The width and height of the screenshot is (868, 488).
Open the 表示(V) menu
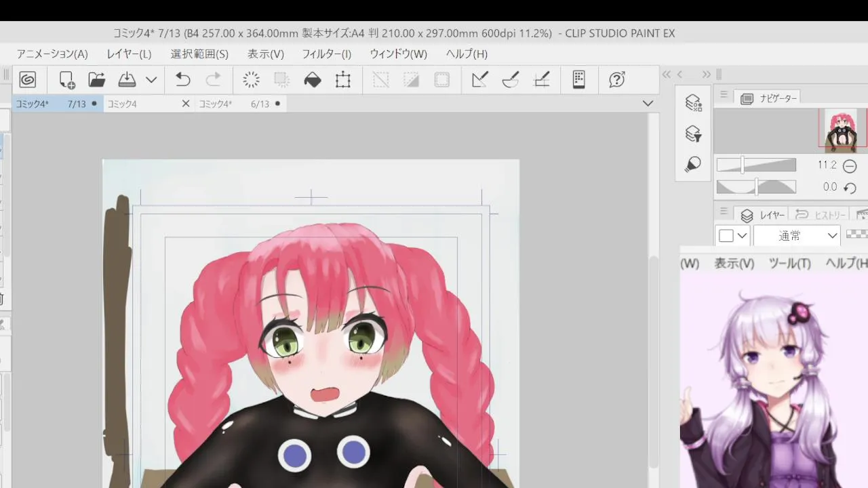coord(265,54)
